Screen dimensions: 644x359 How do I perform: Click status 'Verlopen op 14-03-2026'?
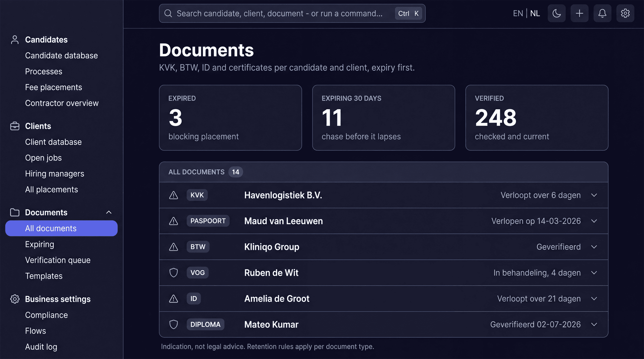tap(536, 221)
